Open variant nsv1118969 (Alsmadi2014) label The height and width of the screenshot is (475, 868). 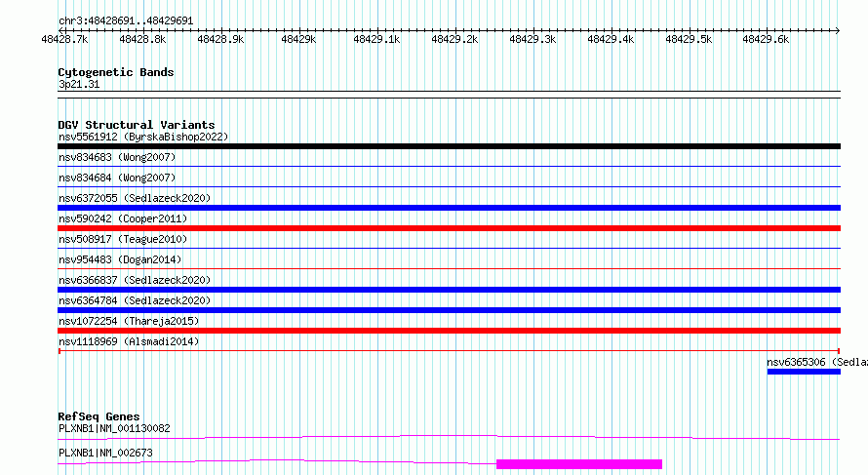(x=129, y=341)
